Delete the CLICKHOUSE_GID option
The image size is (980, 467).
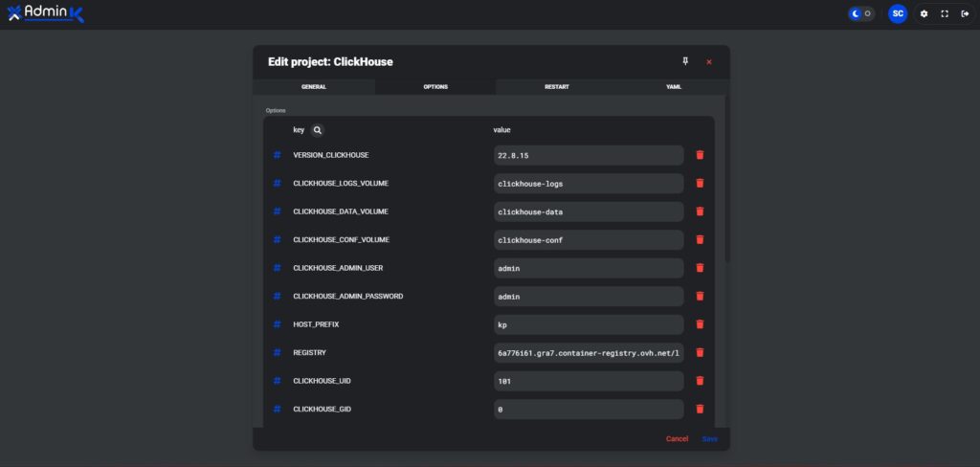(700, 409)
